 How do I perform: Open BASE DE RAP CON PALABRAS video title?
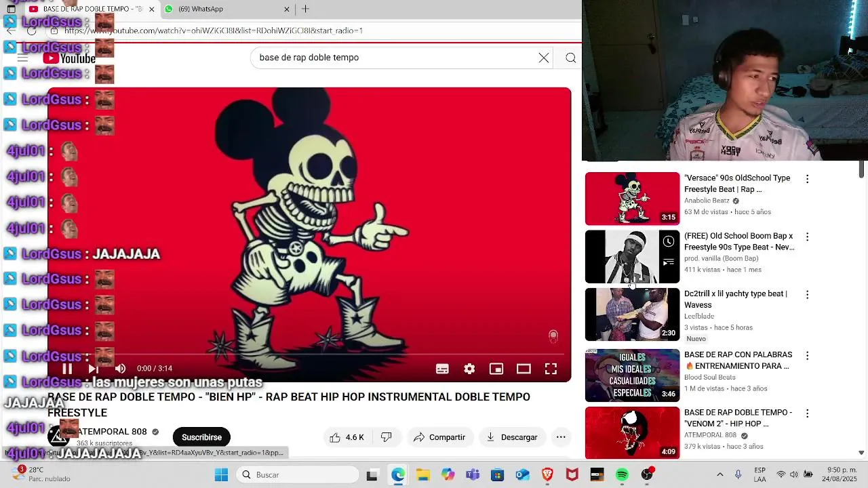(x=738, y=361)
